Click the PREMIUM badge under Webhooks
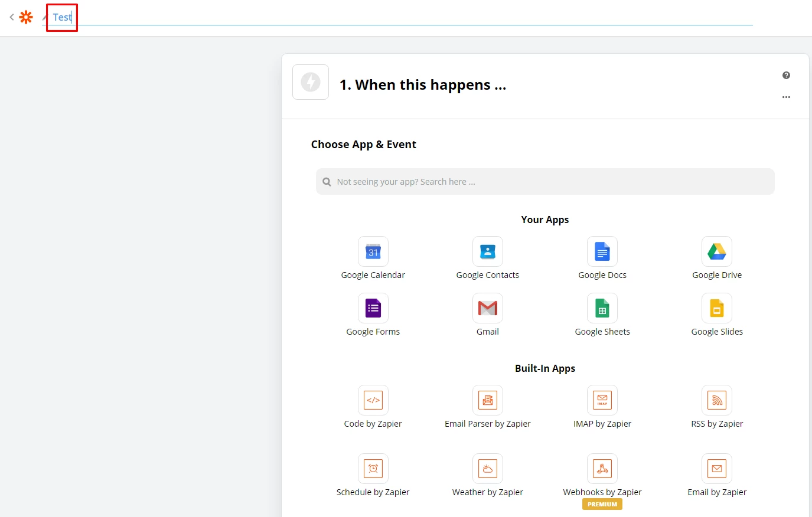The height and width of the screenshot is (517, 812). point(602,505)
